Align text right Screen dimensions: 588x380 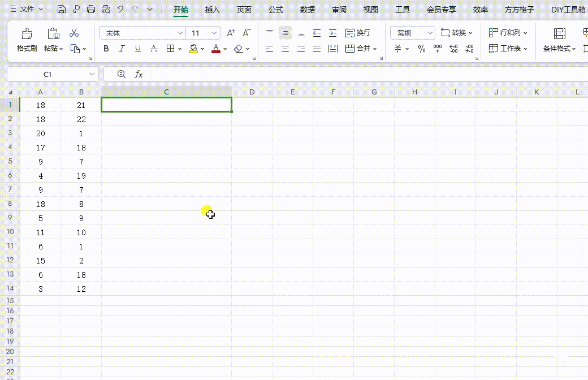(x=301, y=49)
